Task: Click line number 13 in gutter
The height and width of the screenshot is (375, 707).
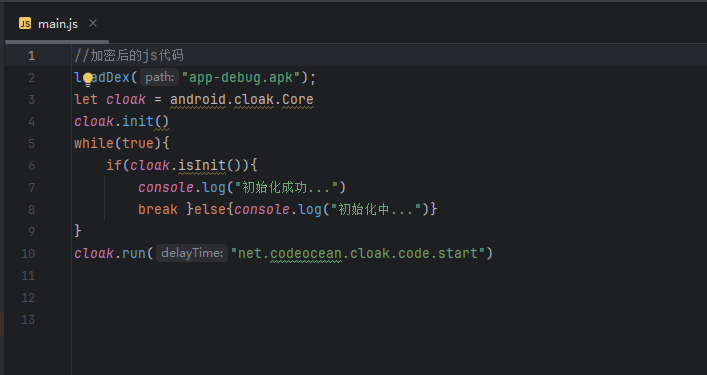Action: tap(28, 320)
